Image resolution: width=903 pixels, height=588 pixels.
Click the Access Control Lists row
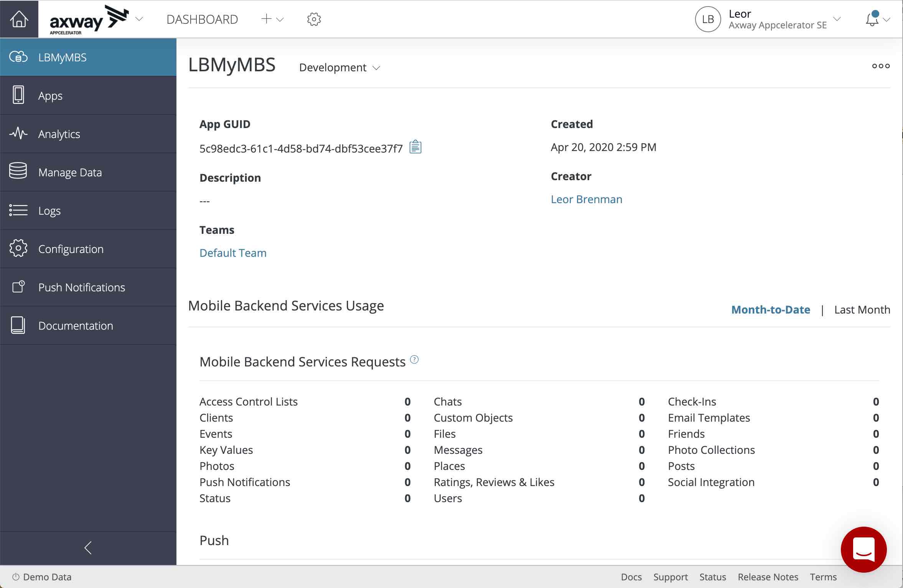click(x=305, y=402)
